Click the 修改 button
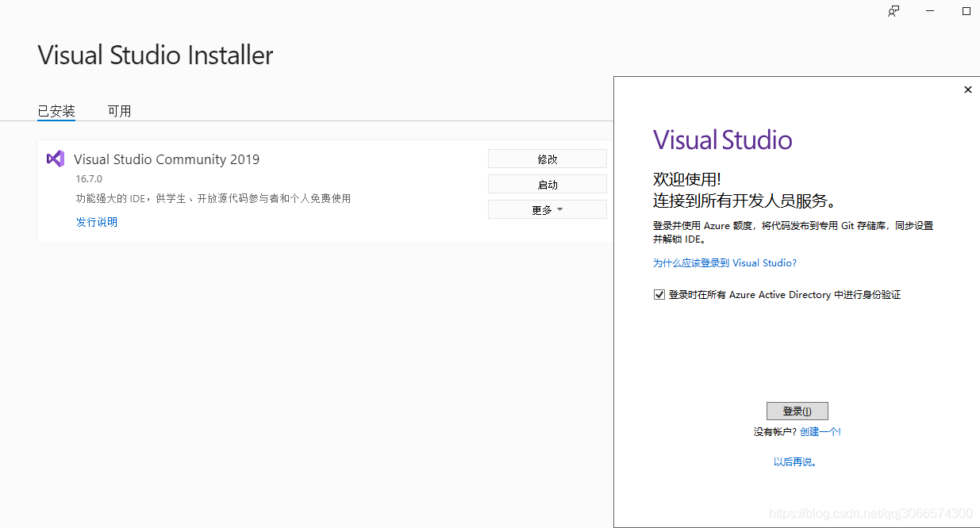 (548, 159)
